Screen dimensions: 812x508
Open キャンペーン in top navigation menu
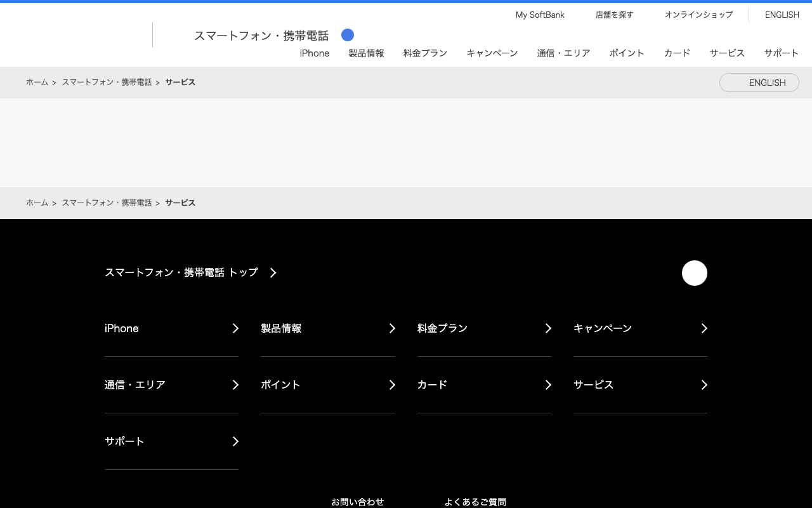(x=492, y=53)
